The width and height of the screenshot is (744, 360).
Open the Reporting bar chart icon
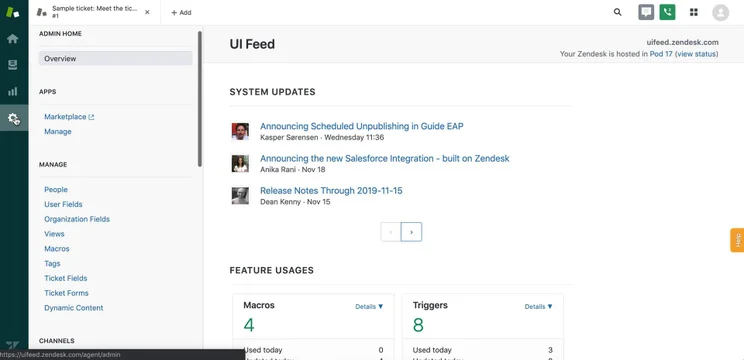[x=13, y=92]
